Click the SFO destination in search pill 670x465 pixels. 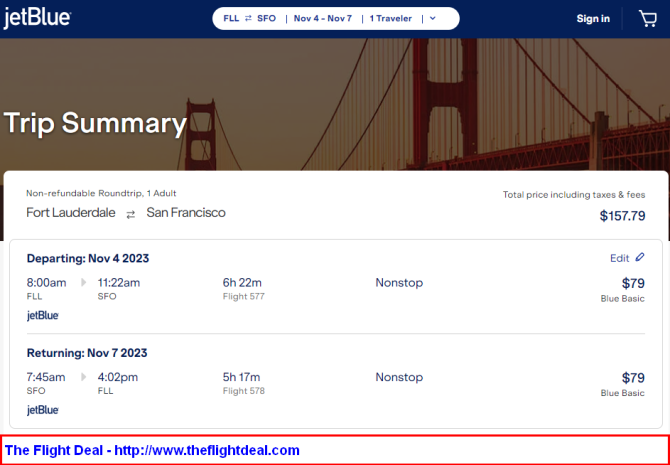pos(267,18)
